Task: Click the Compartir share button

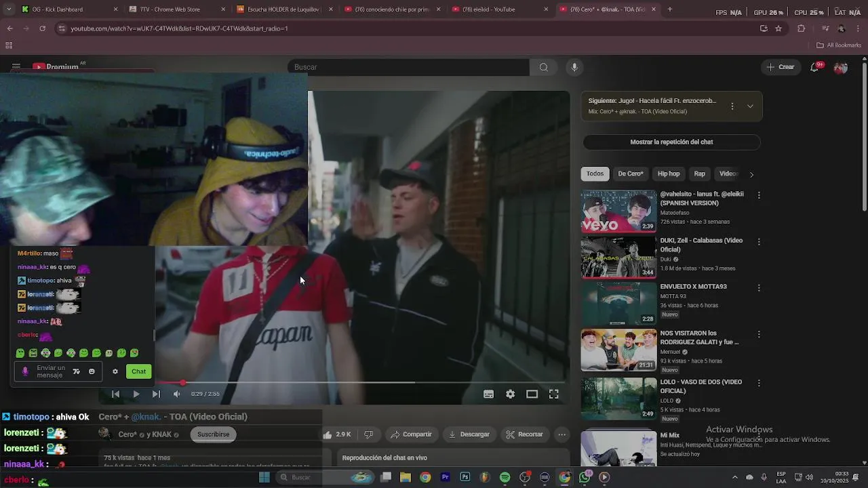Action: pos(411,434)
